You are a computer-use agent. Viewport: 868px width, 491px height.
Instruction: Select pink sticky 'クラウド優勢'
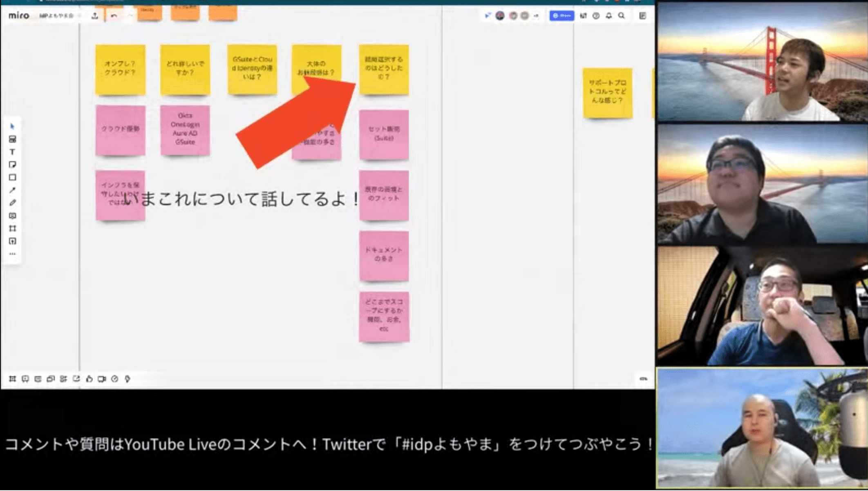click(x=120, y=130)
